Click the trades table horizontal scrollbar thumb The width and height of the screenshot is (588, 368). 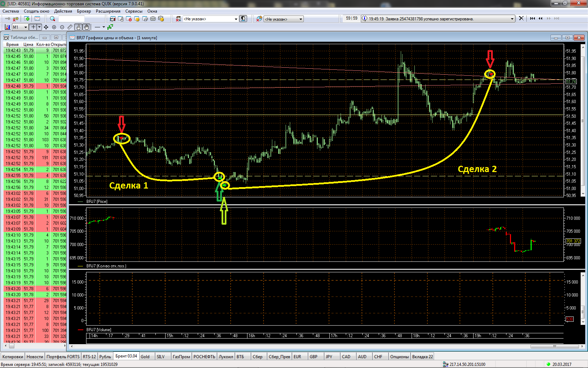[12, 346]
